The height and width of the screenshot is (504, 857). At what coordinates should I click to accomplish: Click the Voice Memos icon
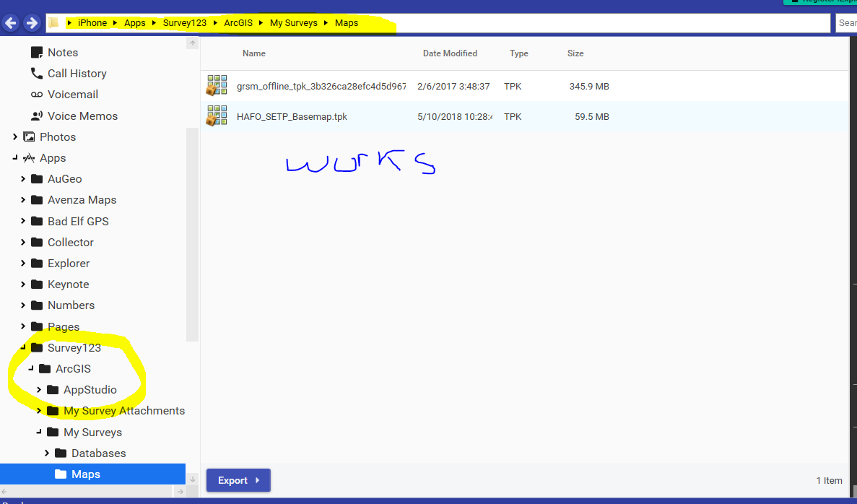tap(37, 116)
